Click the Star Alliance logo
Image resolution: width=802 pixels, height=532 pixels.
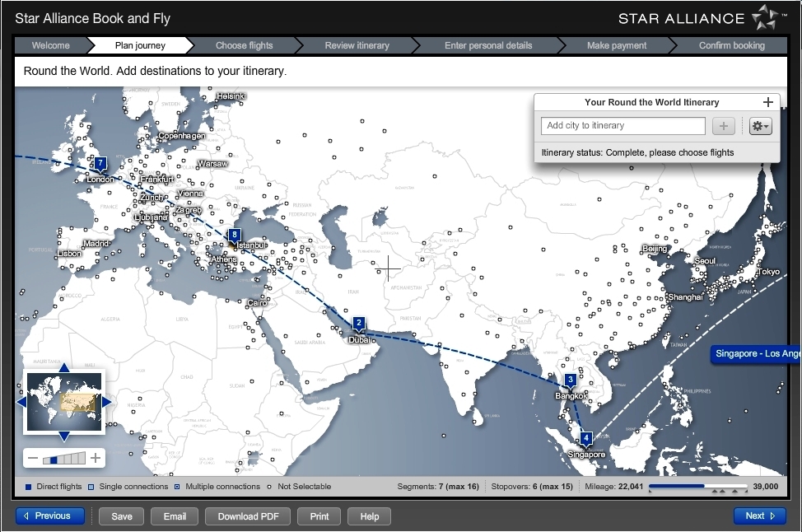702,18
